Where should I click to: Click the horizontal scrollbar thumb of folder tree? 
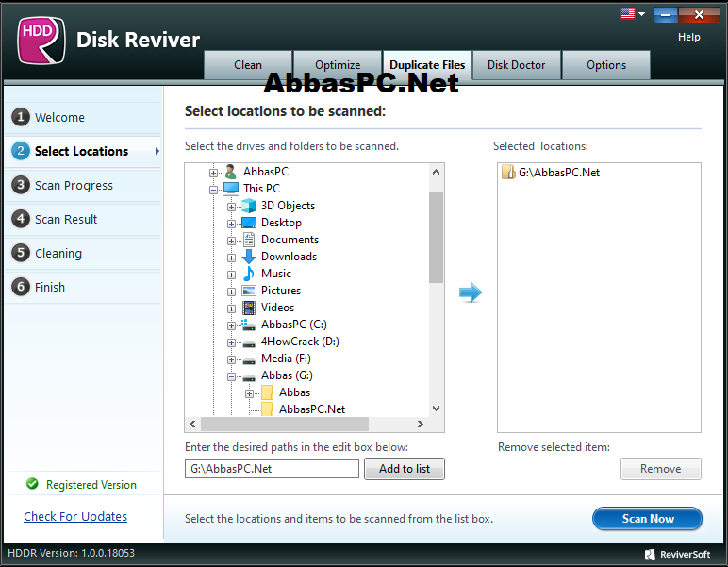point(285,424)
